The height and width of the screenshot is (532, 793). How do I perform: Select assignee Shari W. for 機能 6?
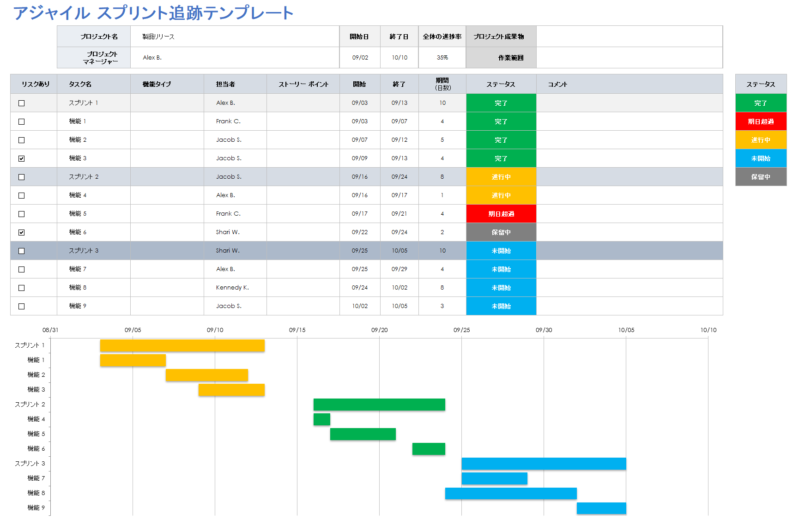[x=235, y=232]
